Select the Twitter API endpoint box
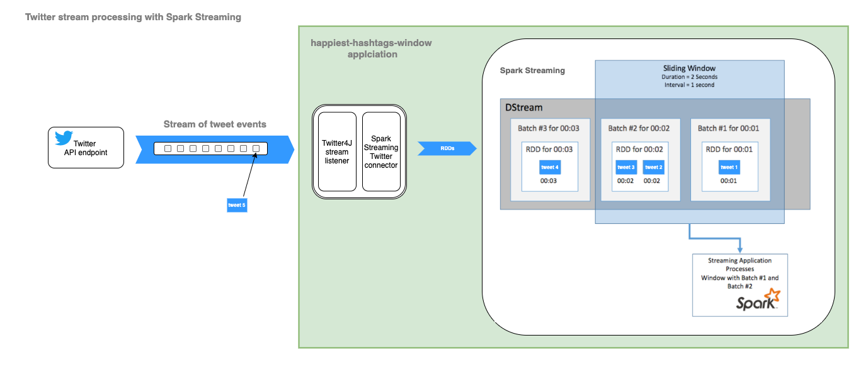 click(x=86, y=148)
